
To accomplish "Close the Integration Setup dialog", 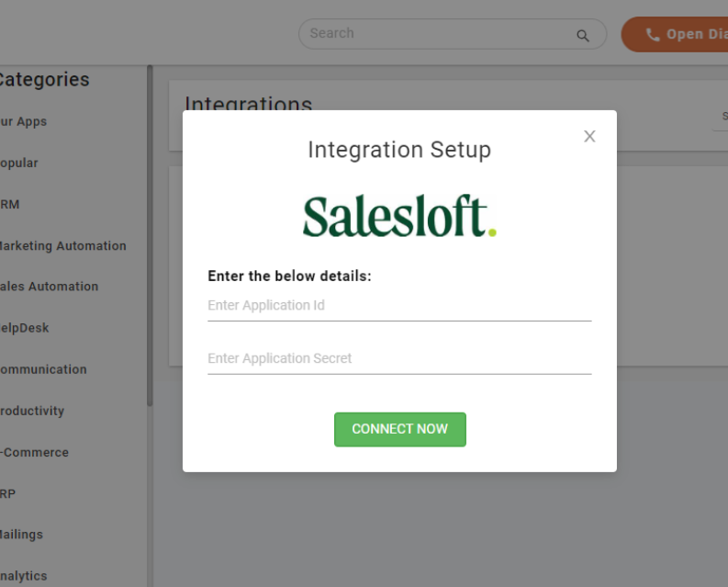I will (589, 137).
